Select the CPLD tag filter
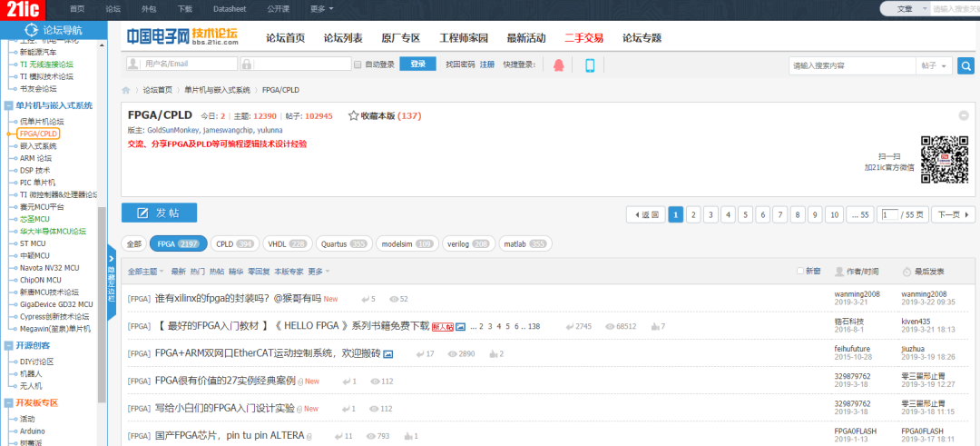The width and height of the screenshot is (980, 446). [235, 244]
